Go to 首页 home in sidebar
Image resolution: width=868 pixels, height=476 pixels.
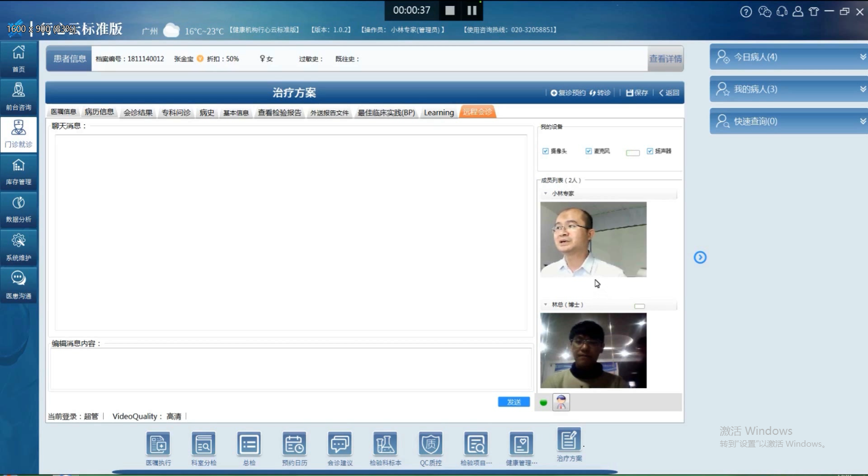[x=19, y=59]
